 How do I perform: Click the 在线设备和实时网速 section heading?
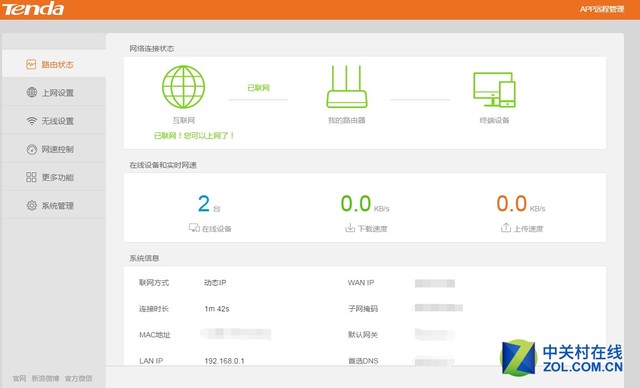coord(163,165)
